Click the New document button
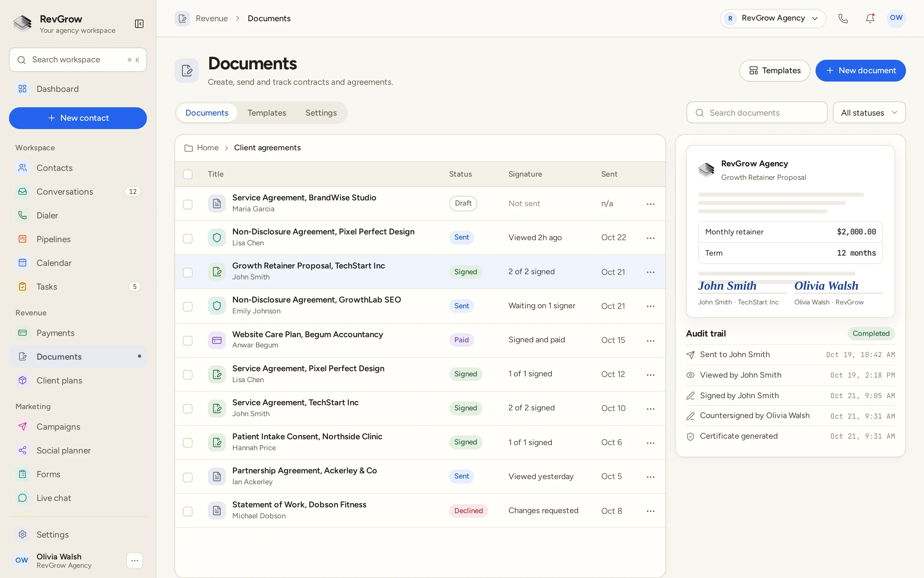This screenshot has height=578, width=924. tap(860, 71)
